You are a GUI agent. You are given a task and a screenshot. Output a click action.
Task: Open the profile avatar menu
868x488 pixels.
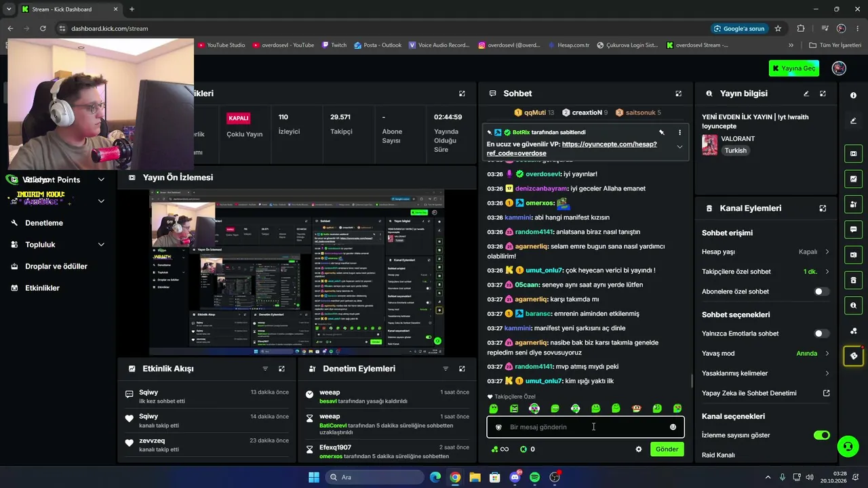pos(839,68)
